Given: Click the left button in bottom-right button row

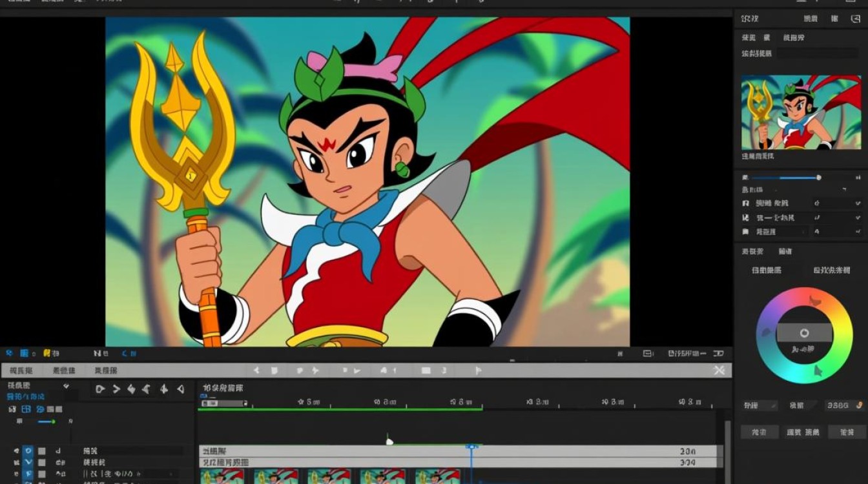Looking at the screenshot, I should [759, 432].
